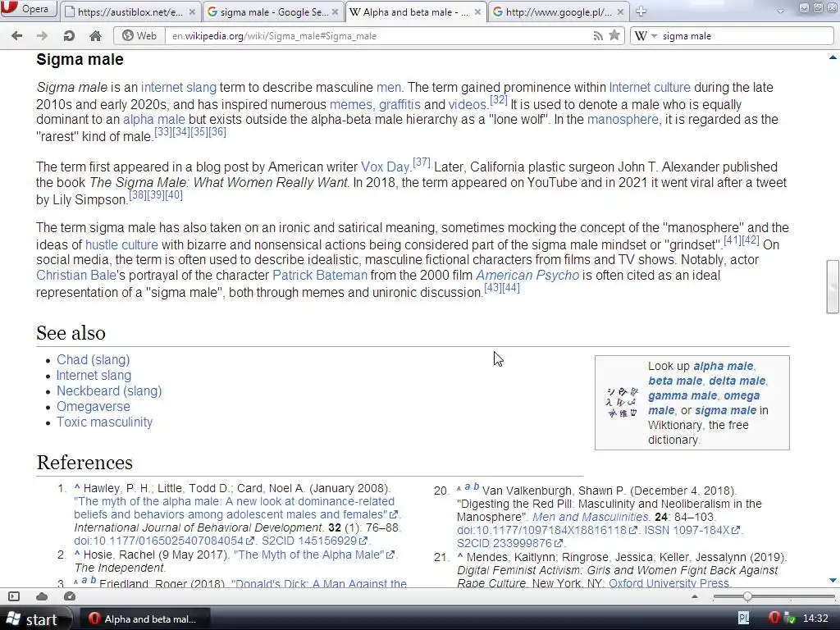
Task: Reload the current page
Action: pos(69,36)
